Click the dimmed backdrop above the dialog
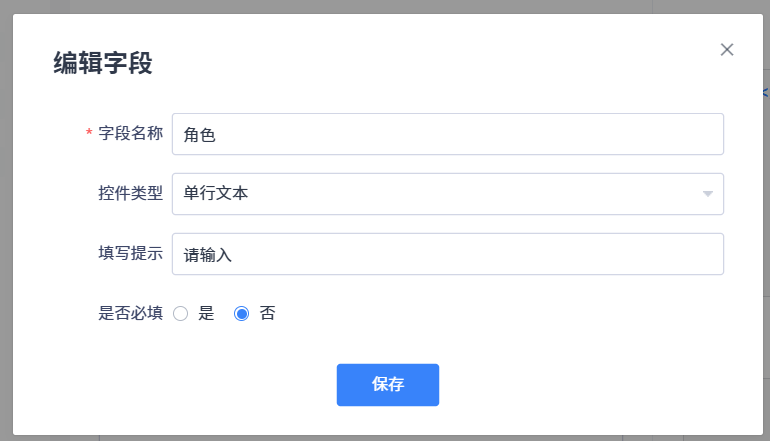The width and height of the screenshot is (770, 441). pos(385,6)
